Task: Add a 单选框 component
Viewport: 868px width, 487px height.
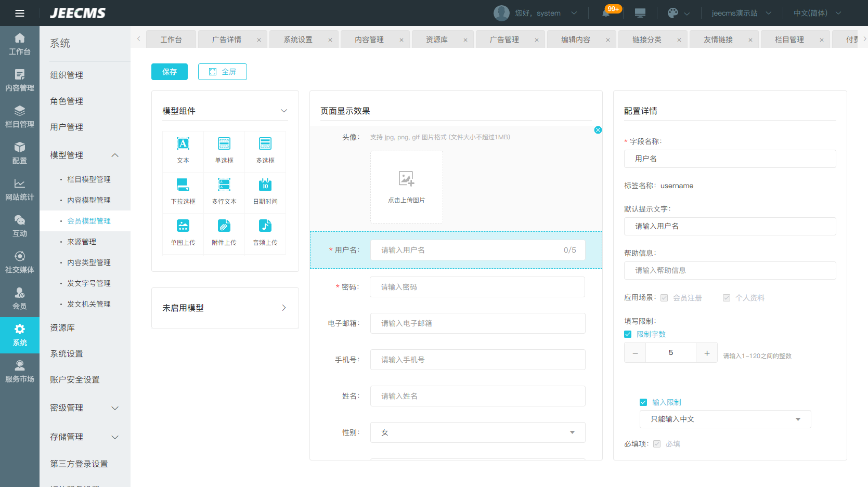Action: (224, 151)
